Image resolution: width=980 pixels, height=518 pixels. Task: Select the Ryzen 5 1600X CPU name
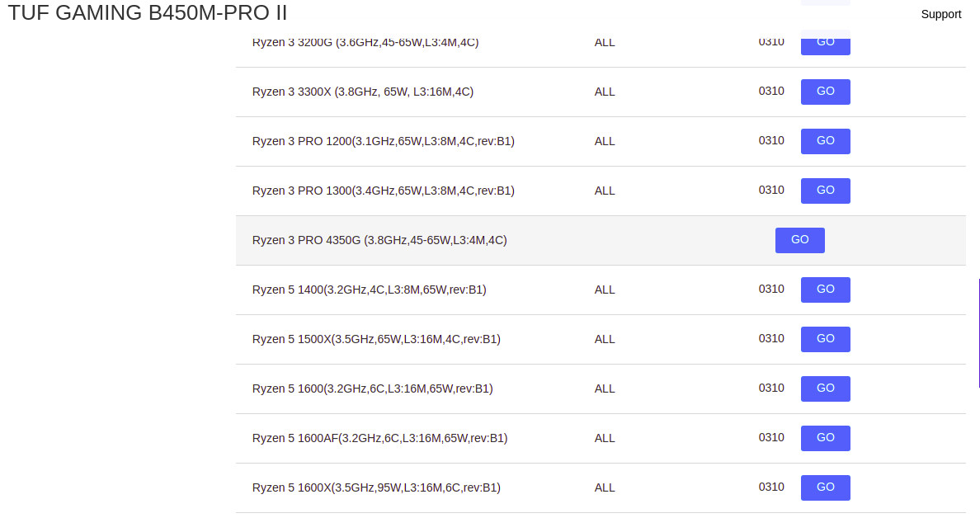click(376, 487)
